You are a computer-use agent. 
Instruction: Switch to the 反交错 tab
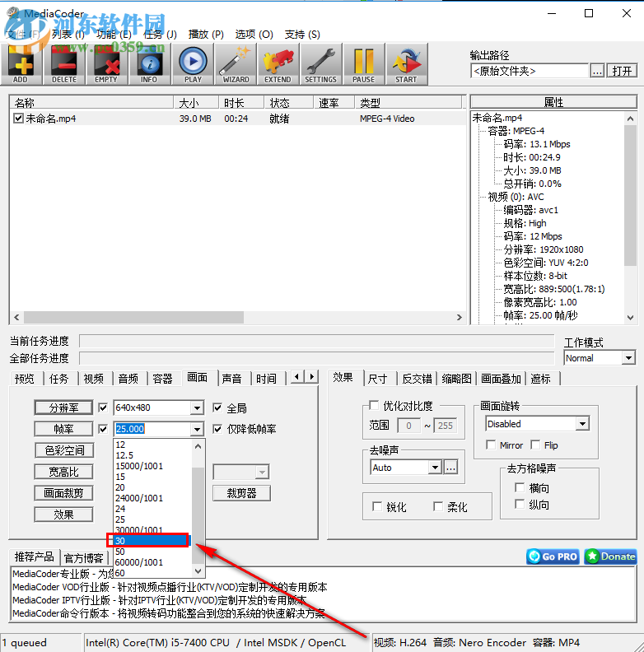point(418,379)
